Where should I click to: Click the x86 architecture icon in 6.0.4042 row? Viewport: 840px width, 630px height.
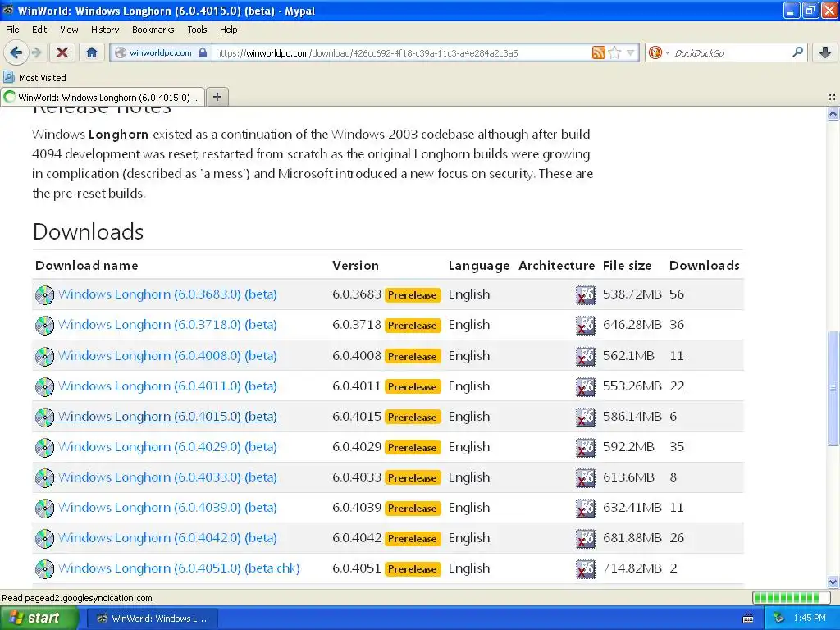pos(586,539)
